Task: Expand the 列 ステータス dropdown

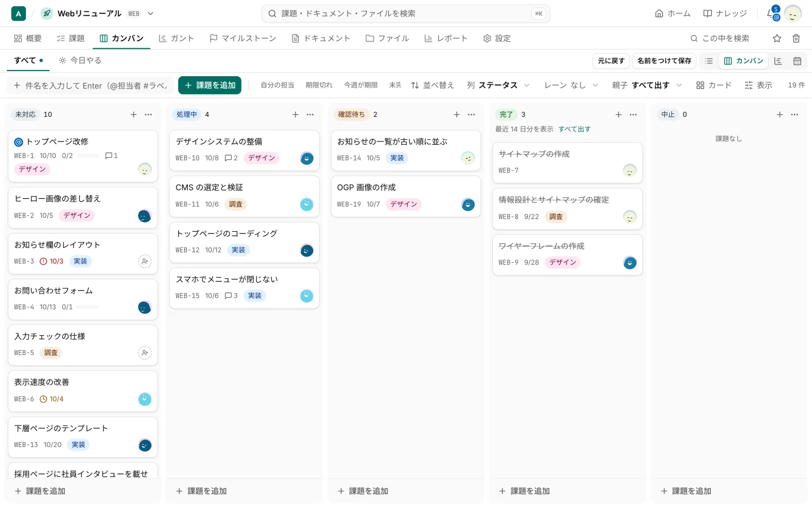Action: [498, 85]
